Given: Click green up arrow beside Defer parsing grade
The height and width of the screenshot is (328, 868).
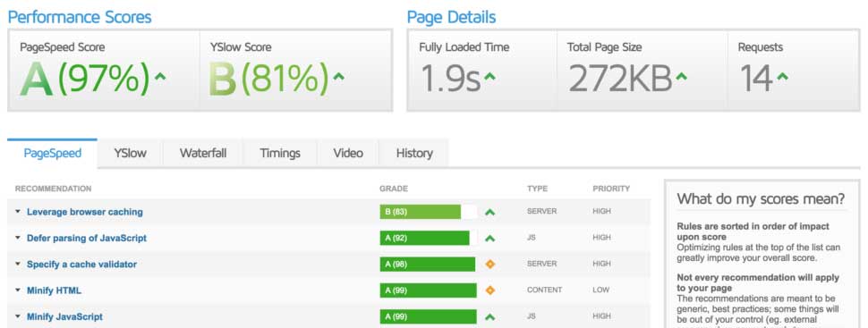Looking at the screenshot, I should [489, 239].
